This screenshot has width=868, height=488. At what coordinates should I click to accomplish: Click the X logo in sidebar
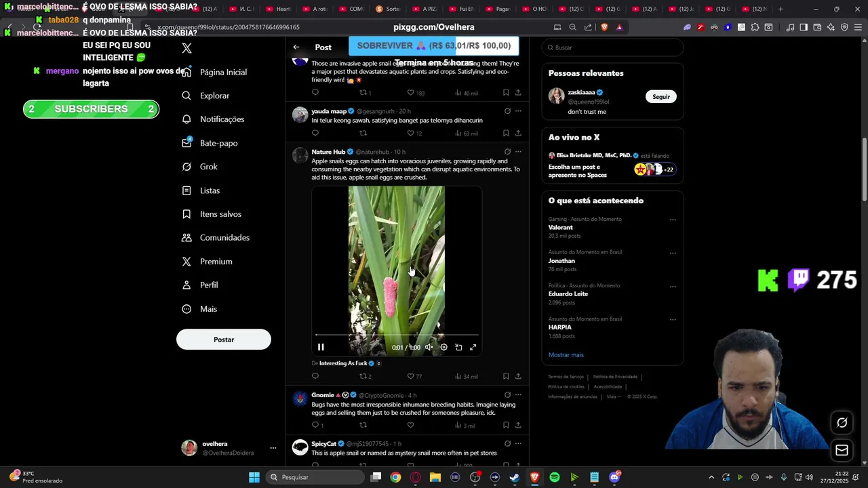(186, 48)
